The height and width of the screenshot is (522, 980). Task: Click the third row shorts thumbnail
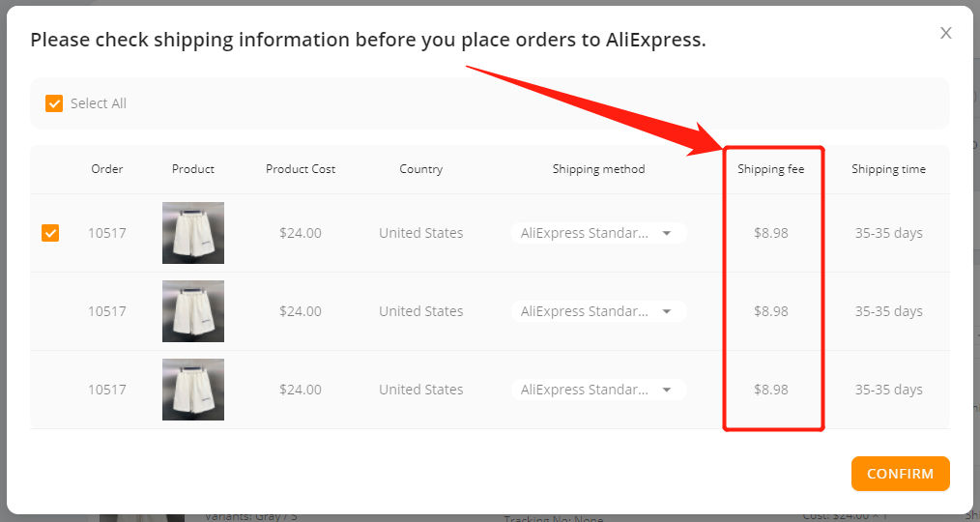point(193,390)
